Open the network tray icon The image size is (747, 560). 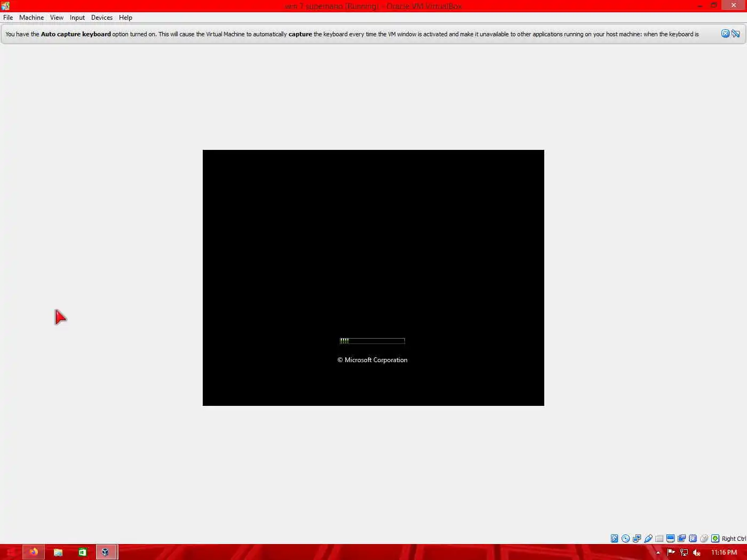(684, 553)
